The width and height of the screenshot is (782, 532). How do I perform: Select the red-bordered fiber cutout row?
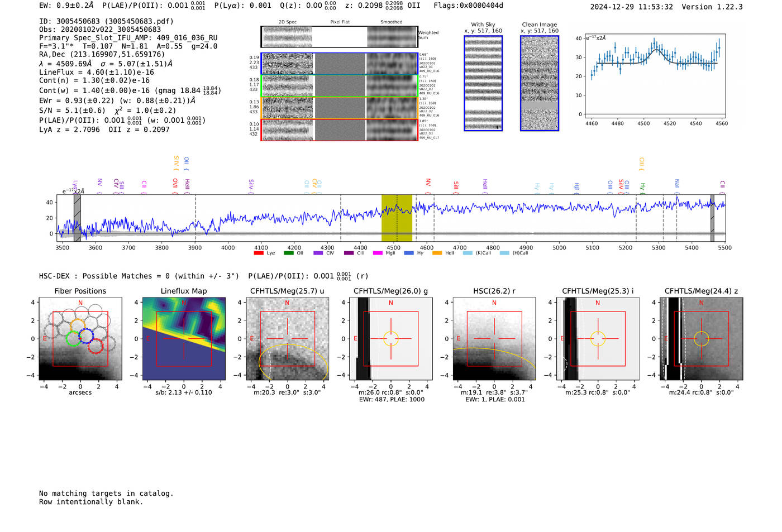pyautogui.click(x=339, y=130)
